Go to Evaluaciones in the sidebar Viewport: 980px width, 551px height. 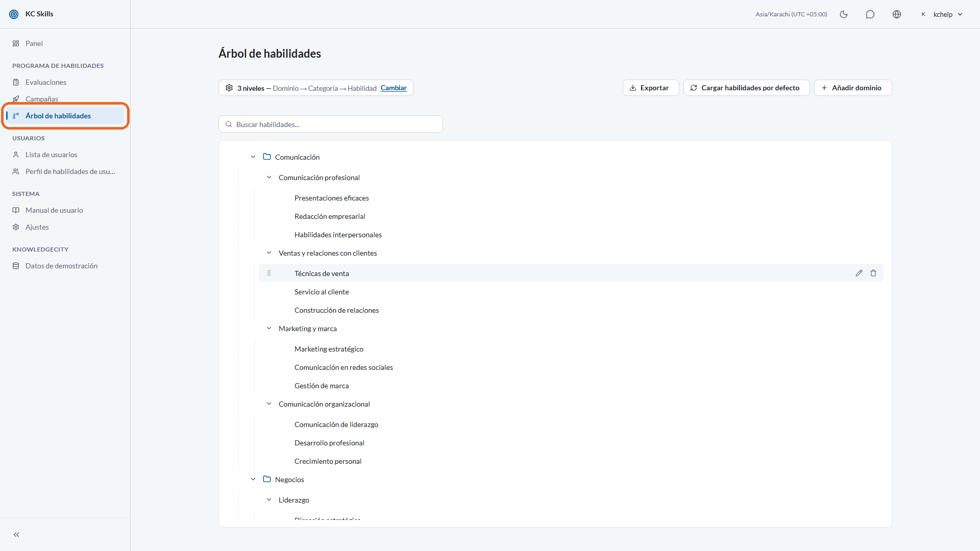(x=46, y=82)
